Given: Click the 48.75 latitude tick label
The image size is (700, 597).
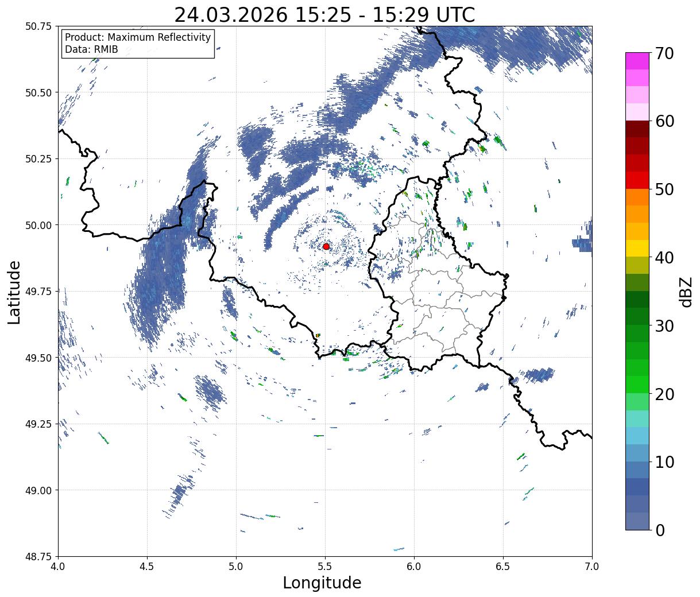Looking at the screenshot, I should [x=38, y=556].
